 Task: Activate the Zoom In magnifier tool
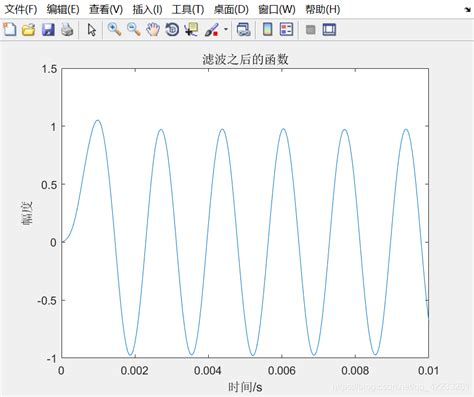tap(114, 30)
